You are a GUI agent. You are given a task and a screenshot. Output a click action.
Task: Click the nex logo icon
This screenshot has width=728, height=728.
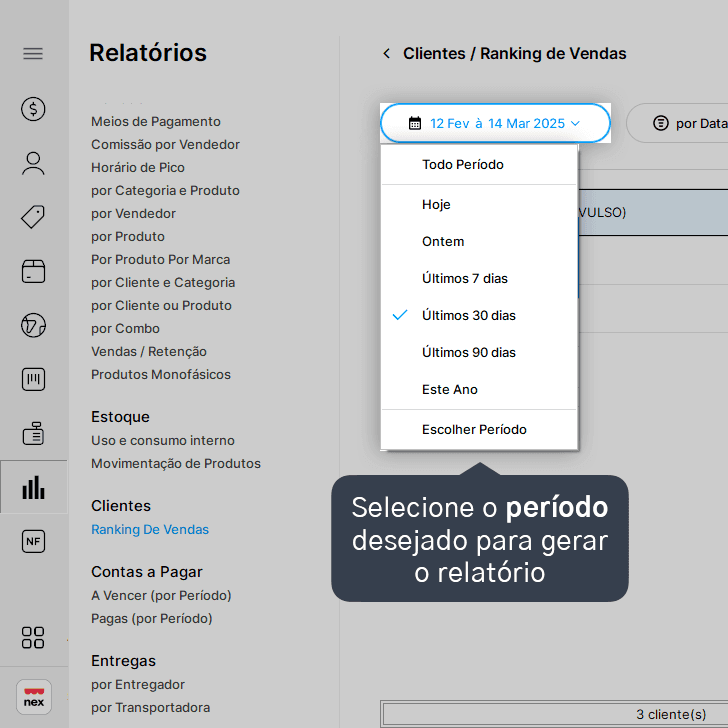click(x=33, y=697)
